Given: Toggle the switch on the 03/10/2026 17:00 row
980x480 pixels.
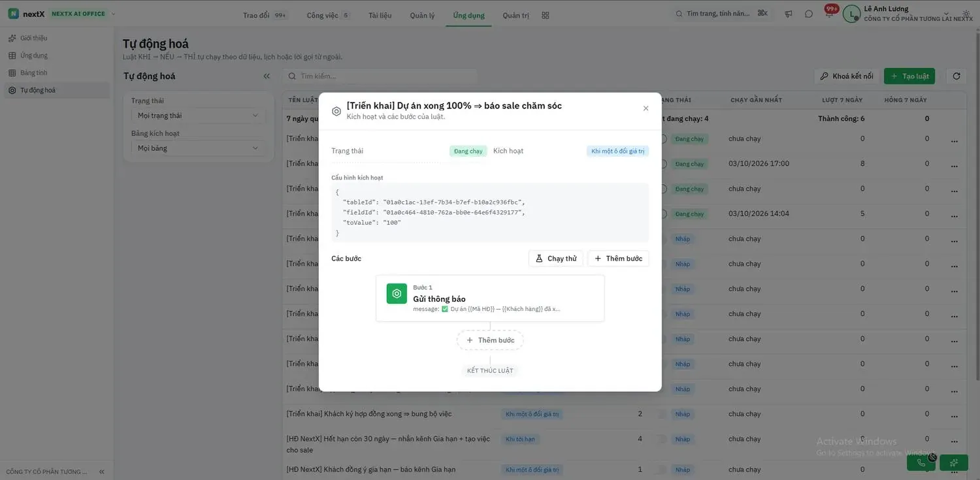Looking at the screenshot, I should [663, 164].
